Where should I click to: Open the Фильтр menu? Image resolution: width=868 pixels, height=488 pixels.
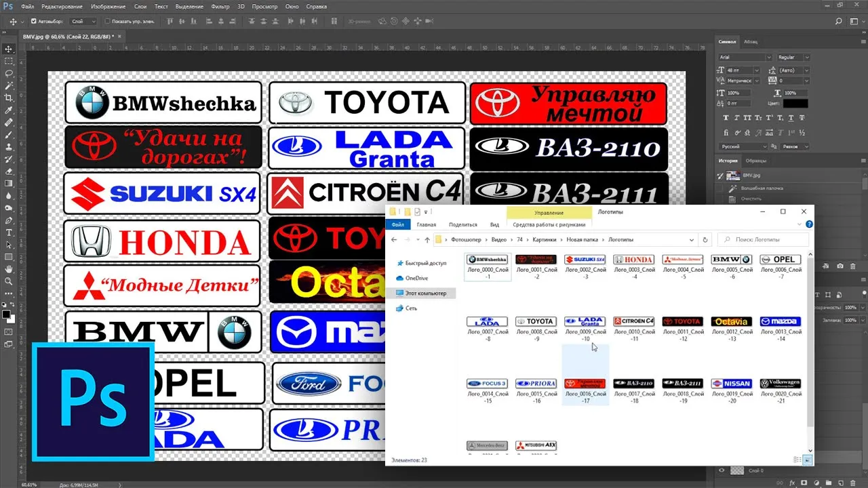pos(220,6)
